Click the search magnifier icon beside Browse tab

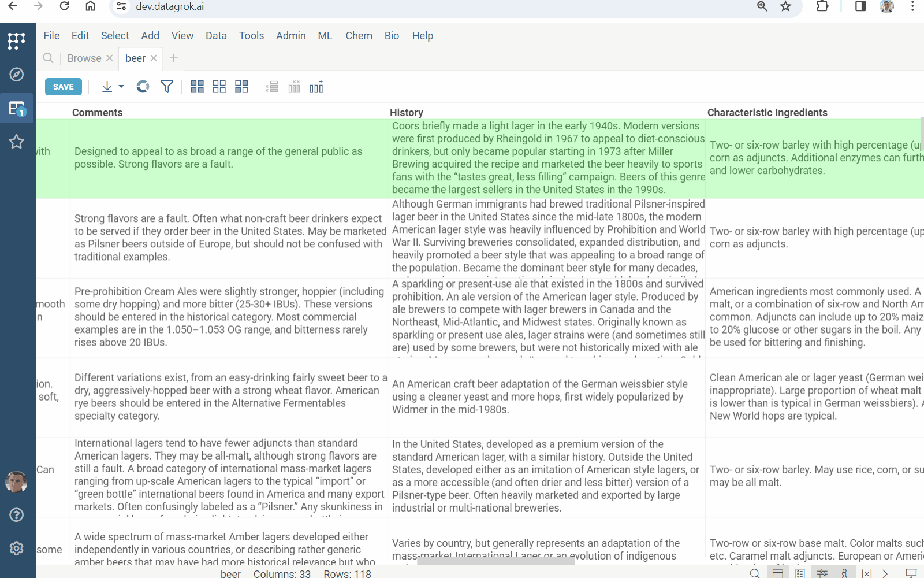pos(49,58)
